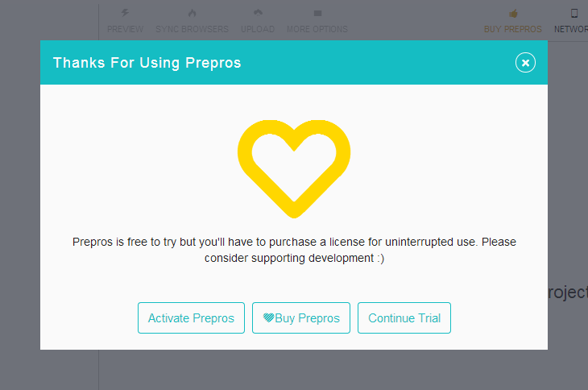Close the Thanks For Using Prepros dialog
The height and width of the screenshot is (390, 588).
coord(525,63)
